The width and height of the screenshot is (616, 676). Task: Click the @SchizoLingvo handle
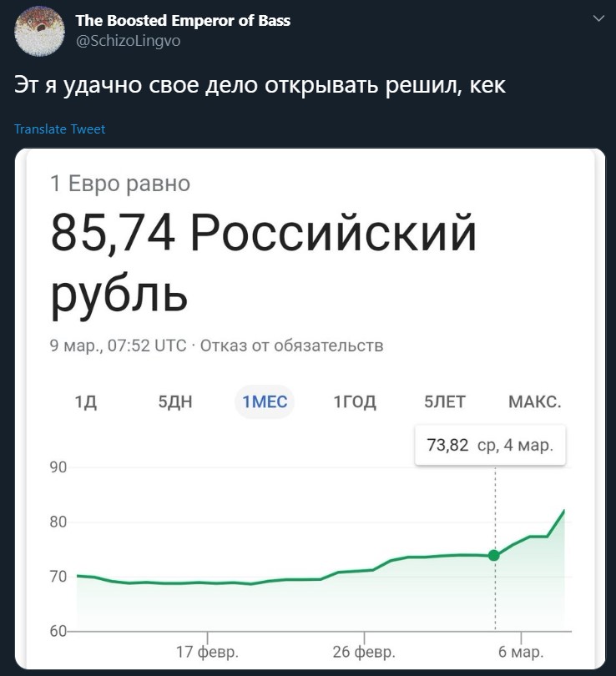[x=128, y=41]
